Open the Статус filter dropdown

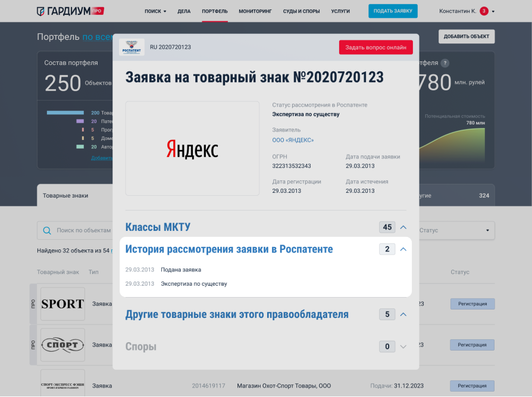(455, 230)
